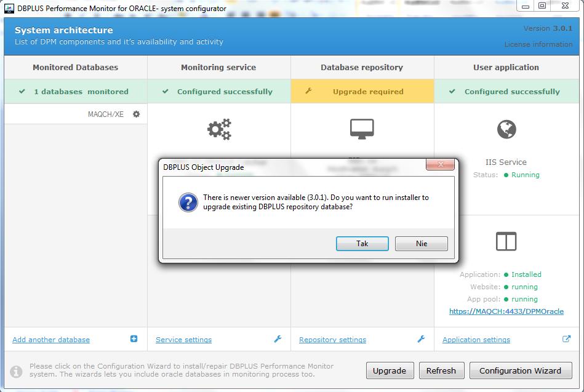Click 1 databases monitored text
The height and width of the screenshot is (392, 584).
(x=81, y=92)
